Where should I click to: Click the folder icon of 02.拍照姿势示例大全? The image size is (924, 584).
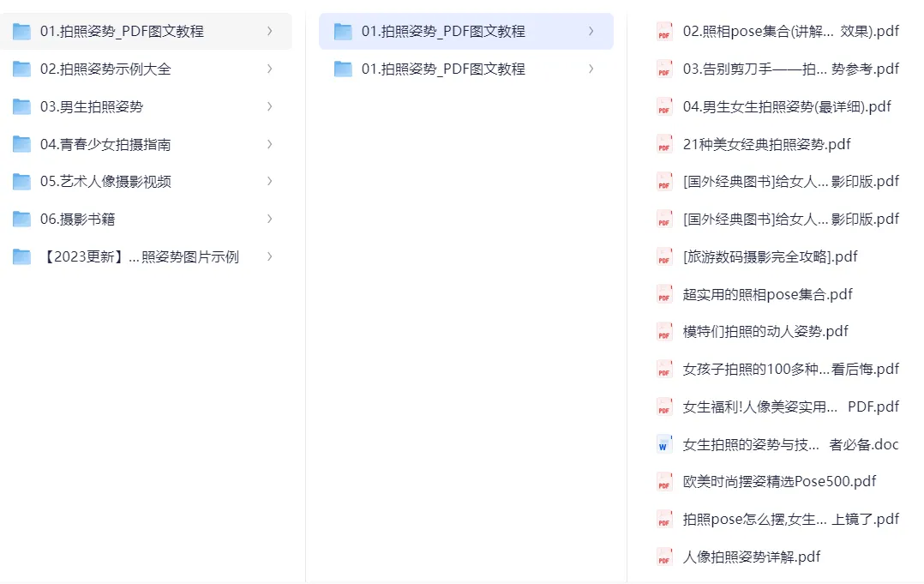21,69
